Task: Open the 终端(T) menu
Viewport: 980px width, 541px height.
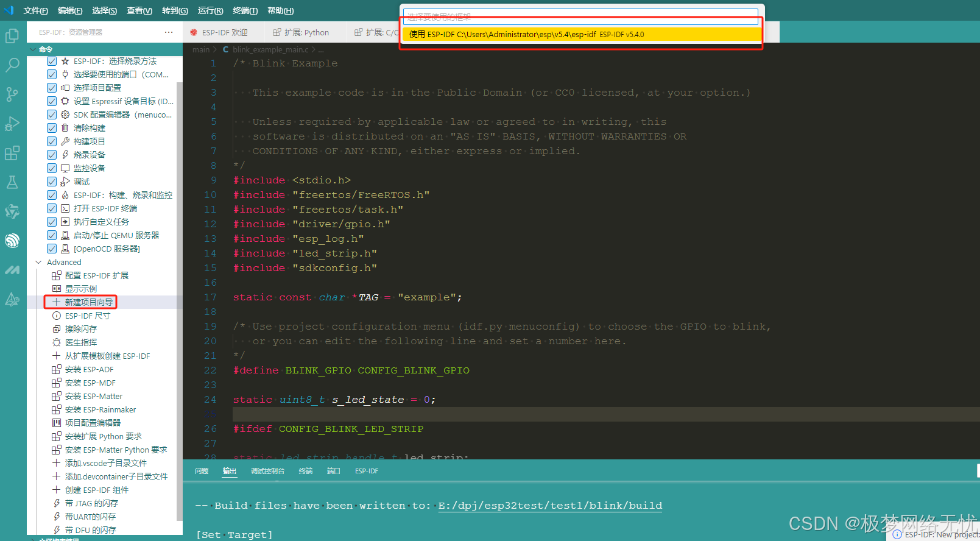Action: click(245, 10)
